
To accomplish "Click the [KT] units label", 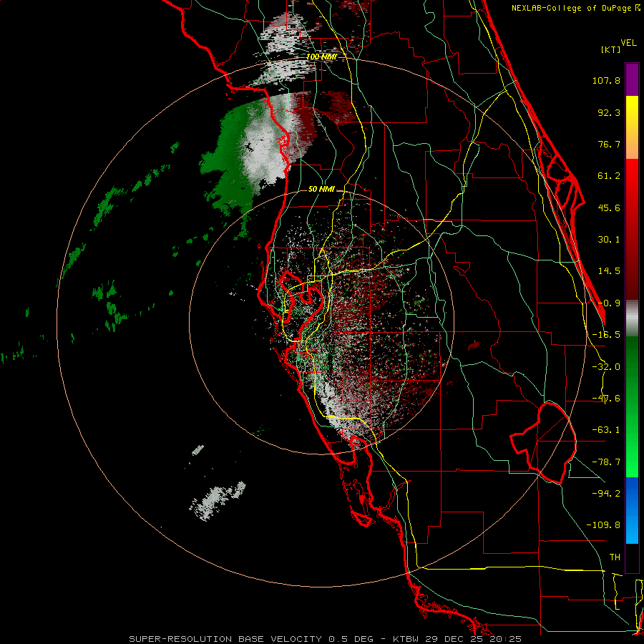I will pos(611,49).
